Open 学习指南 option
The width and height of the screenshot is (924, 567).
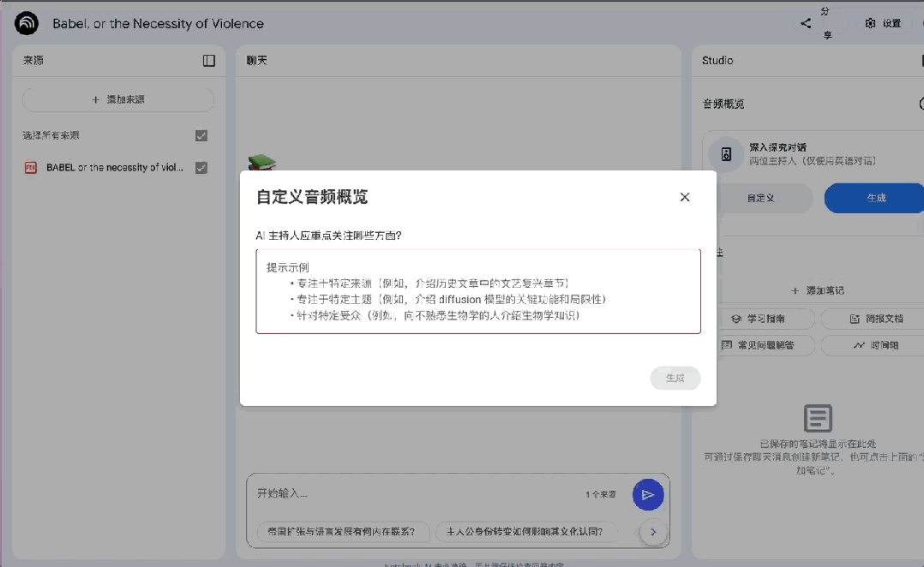766,319
